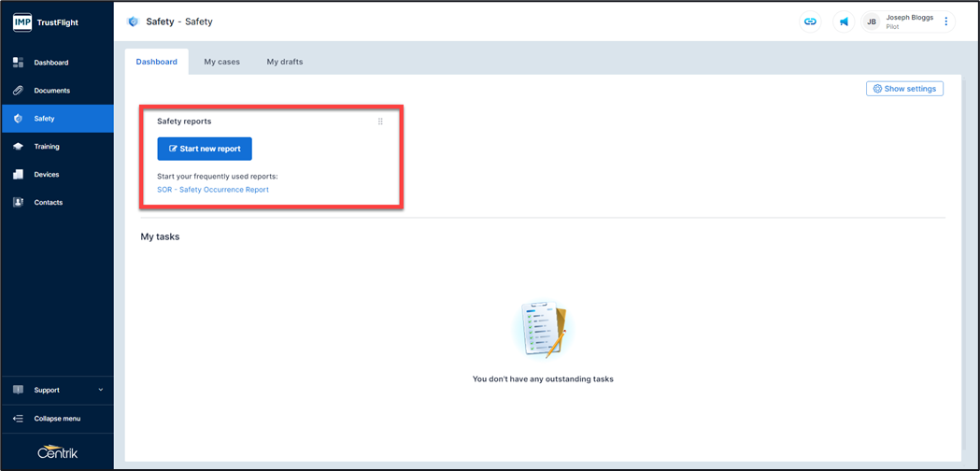Open the three-dot user menu
This screenshot has width=980, height=471.
tap(945, 21)
